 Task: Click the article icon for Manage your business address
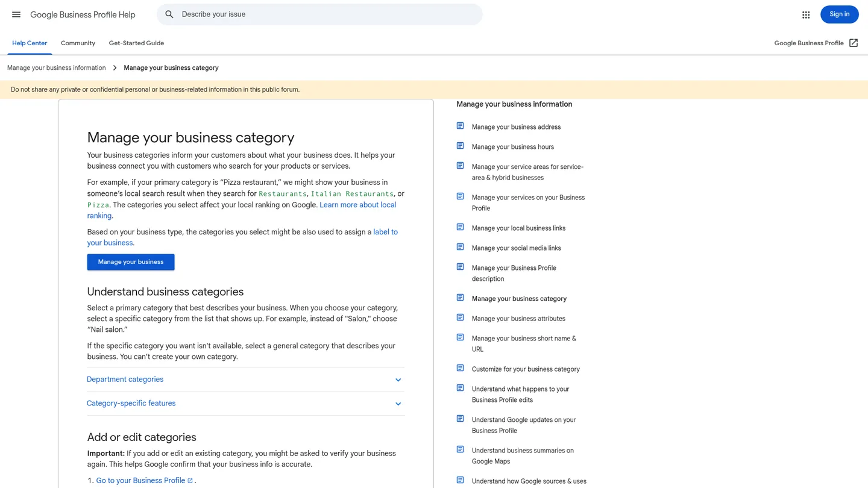point(460,126)
